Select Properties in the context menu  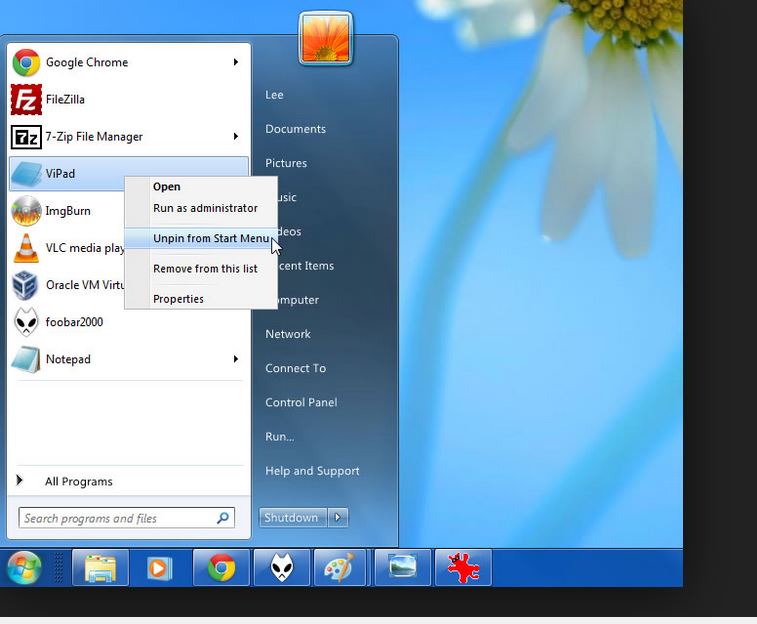click(178, 298)
